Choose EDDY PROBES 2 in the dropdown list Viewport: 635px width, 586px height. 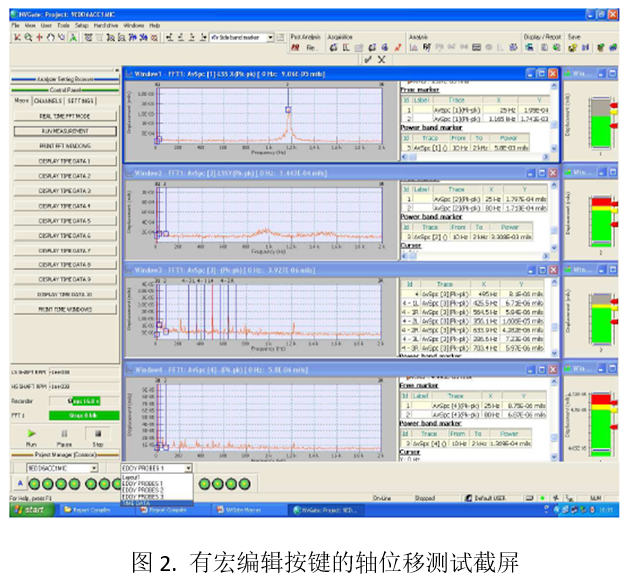(x=141, y=489)
